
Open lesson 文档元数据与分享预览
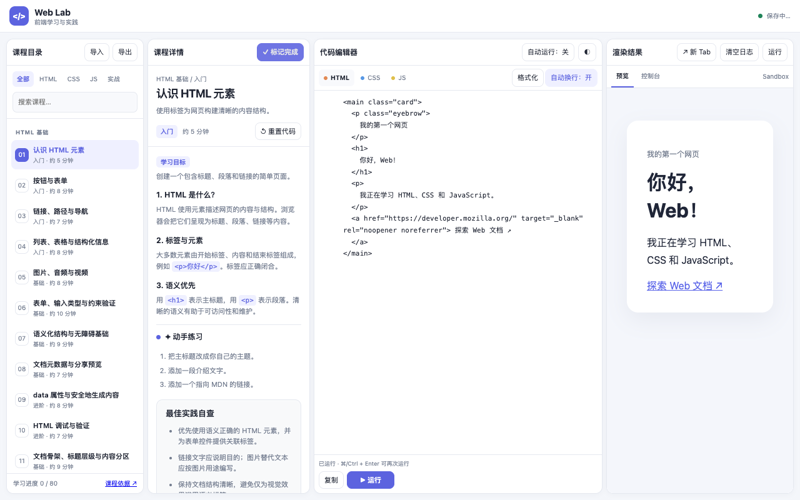coord(75,369)
